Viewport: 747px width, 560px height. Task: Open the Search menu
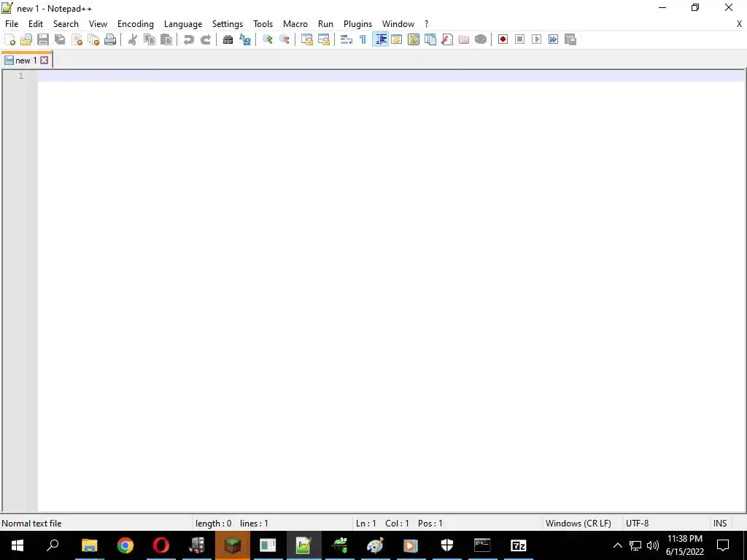point(66,24)
